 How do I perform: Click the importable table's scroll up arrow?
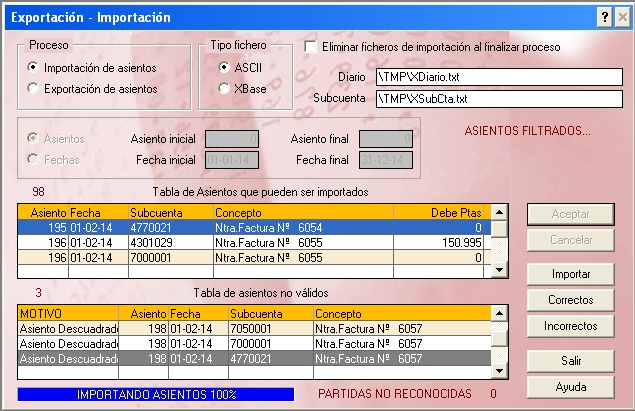pyautogui.click(x=499, y=212)
